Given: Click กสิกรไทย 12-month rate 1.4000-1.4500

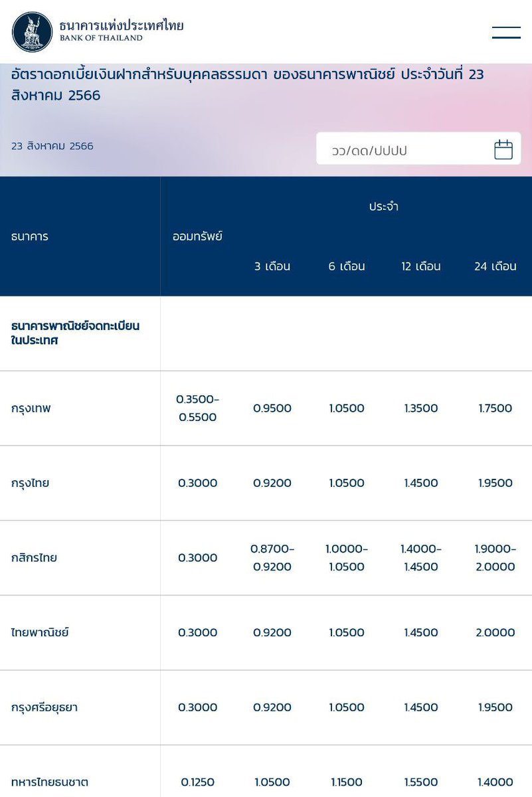Looking at the screenshot, I should (x=421, y=558).
